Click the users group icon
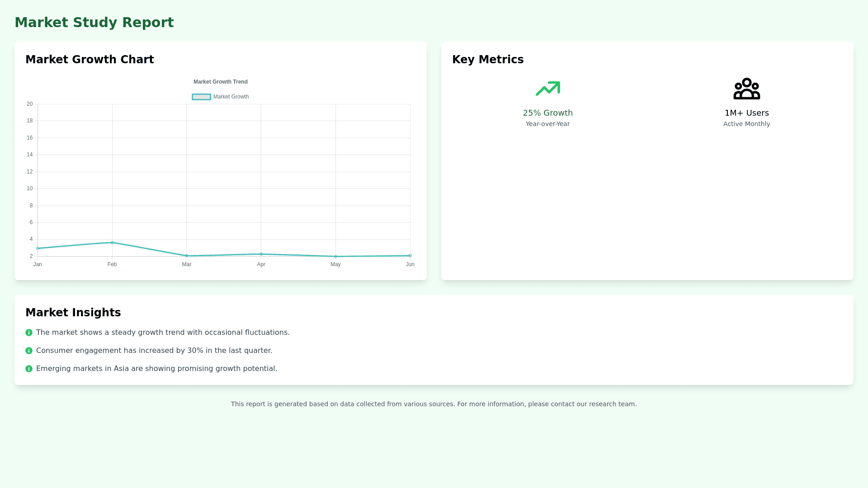Image resolution: width=868 pixels, height=488 pixels. (746, 89)
